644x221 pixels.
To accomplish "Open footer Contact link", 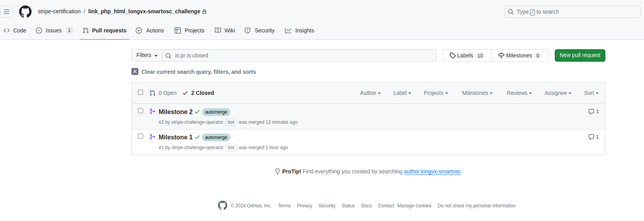I will (x=386, y=206).
